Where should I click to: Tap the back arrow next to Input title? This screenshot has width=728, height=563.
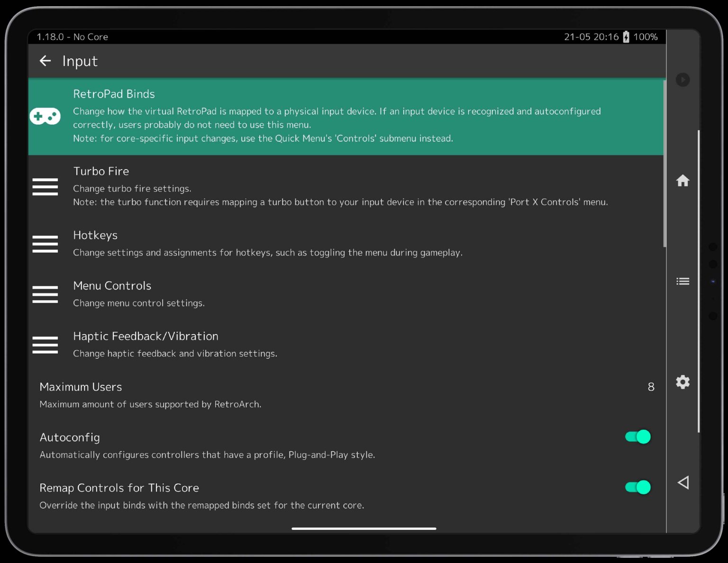pos(45,61)
